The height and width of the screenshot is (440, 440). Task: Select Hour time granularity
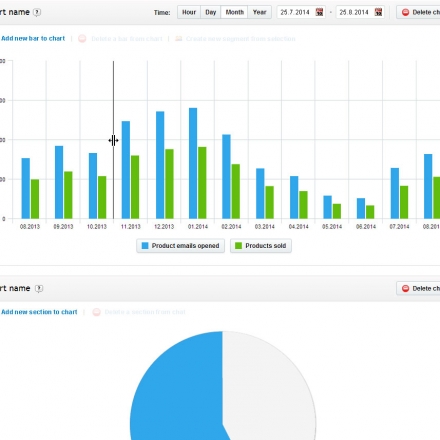click(189, 12)
